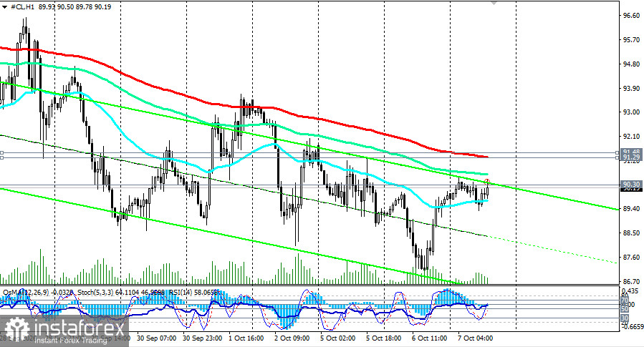Click the OHLC values 89.93 90.50 89.78 90.19
The width and height of the screenshot is (644, 347).
click(75, 7)
